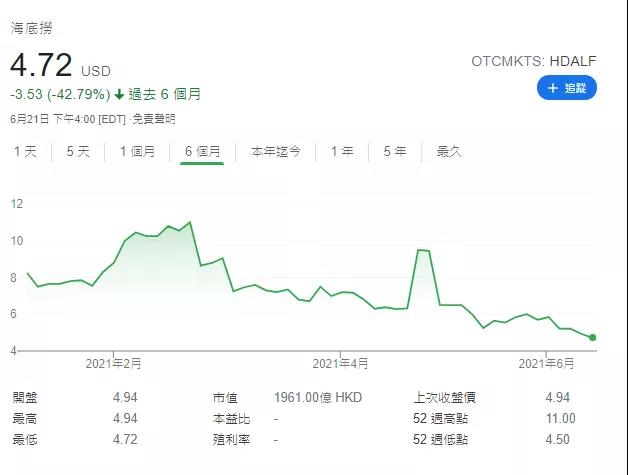Click the 4.72 current price
Screen dimensions: 628x475
[x=41, y=65]
